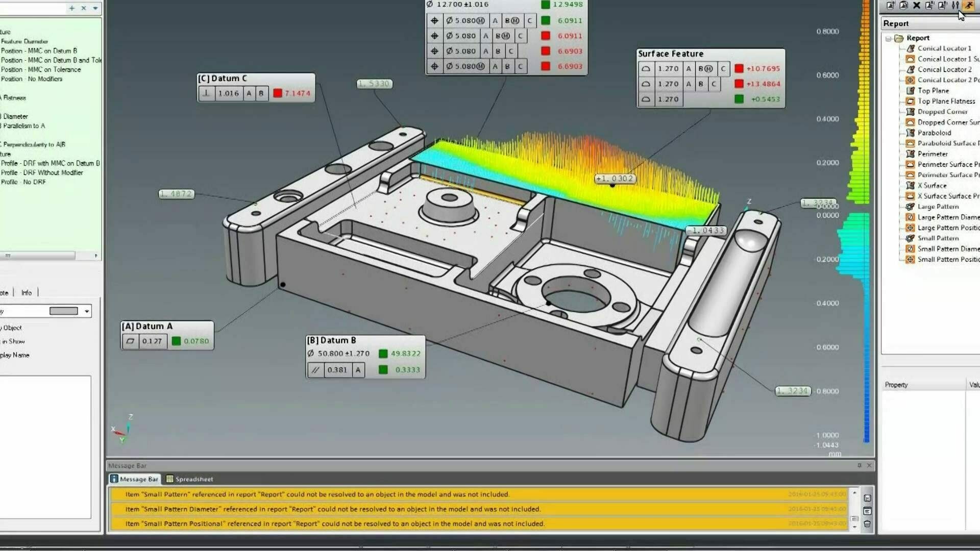Click the Message Bar scroll up arrow
The image size is (980, 551).
click(855, 493)
